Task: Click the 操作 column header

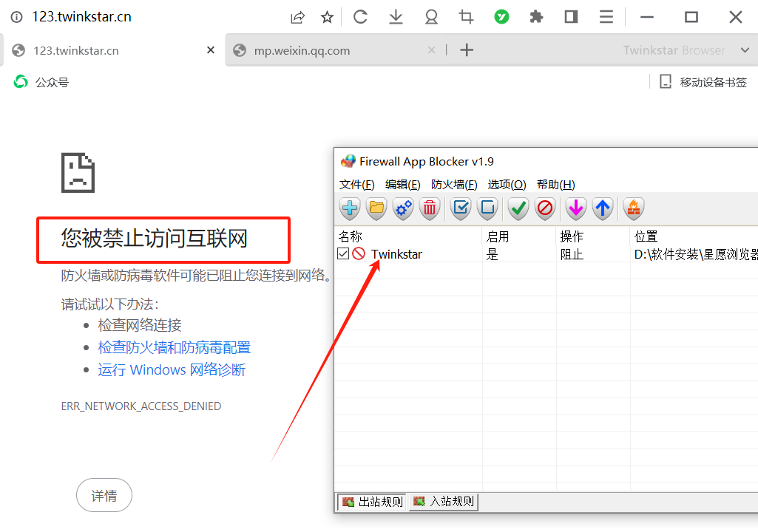Action: (x=594, y=236)
